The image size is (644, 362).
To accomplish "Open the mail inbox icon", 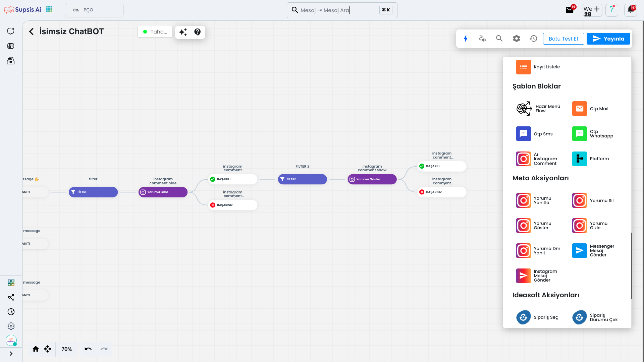I will pos(570,10).
